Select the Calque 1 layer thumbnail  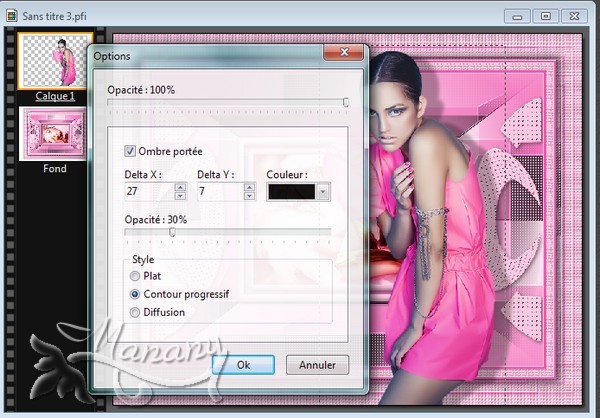tap(55, 61)
